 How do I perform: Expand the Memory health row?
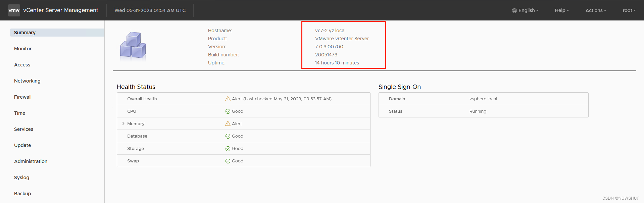(x=123, y=123)
